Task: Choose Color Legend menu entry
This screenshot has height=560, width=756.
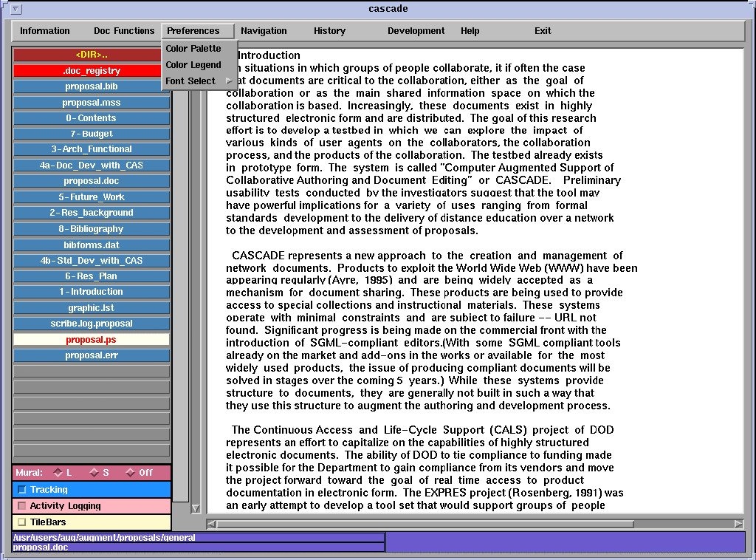Action: [193, 65]
